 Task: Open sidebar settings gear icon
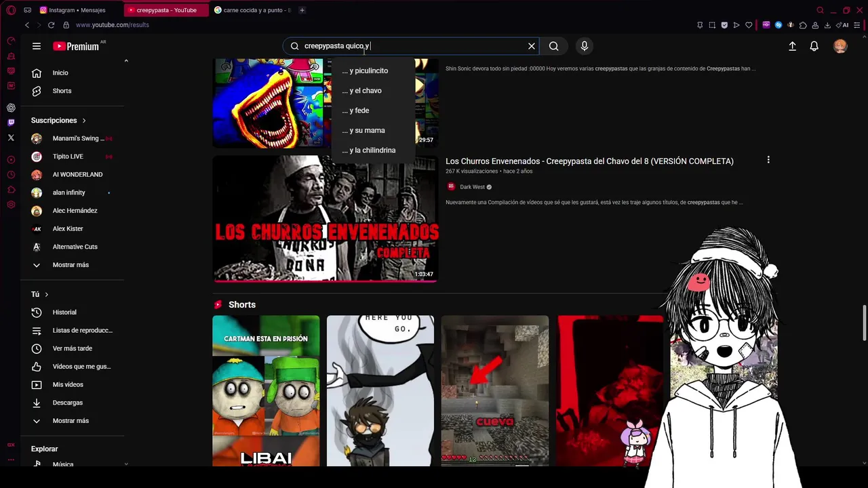[11, 205]
